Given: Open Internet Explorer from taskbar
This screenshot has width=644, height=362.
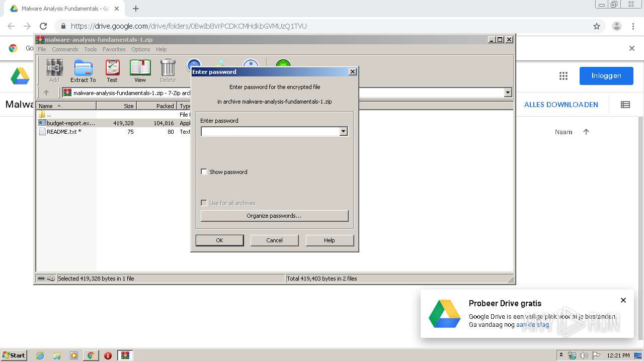Looking at the screenshot, I should 40,355.
